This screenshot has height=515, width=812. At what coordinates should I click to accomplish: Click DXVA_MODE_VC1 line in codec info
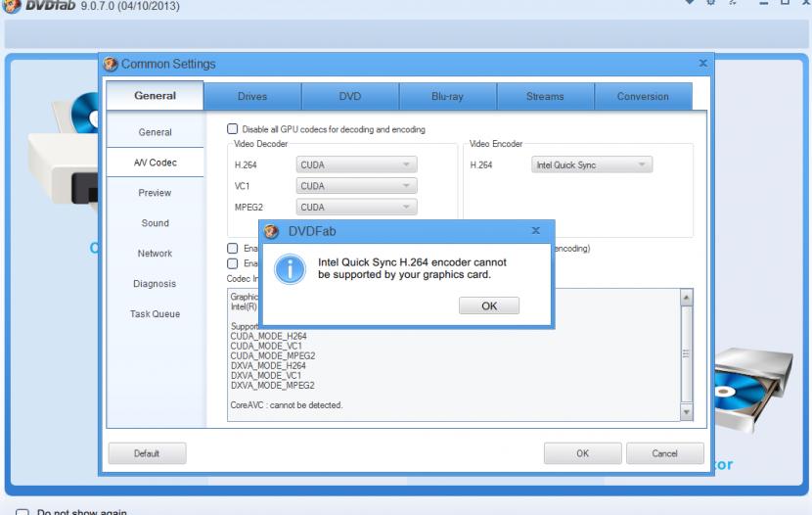click(x=266, y=375)
